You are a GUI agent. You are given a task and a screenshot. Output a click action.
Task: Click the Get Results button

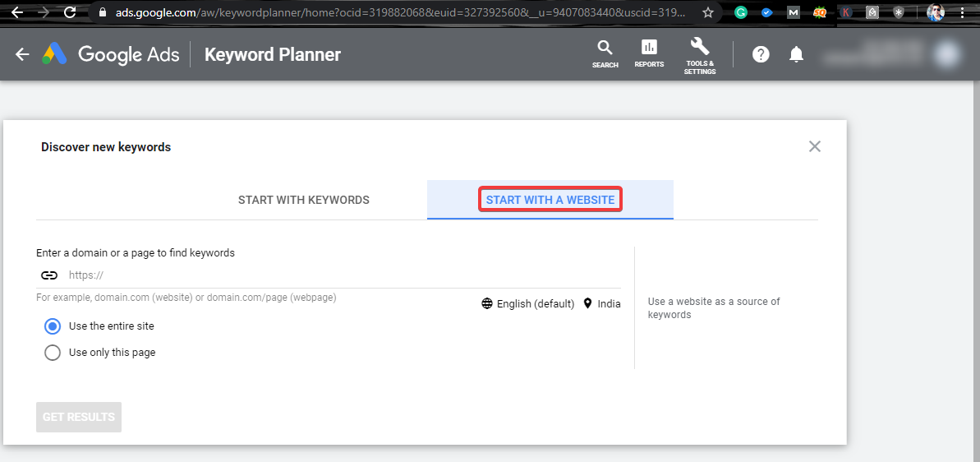(x=79, y=417)
